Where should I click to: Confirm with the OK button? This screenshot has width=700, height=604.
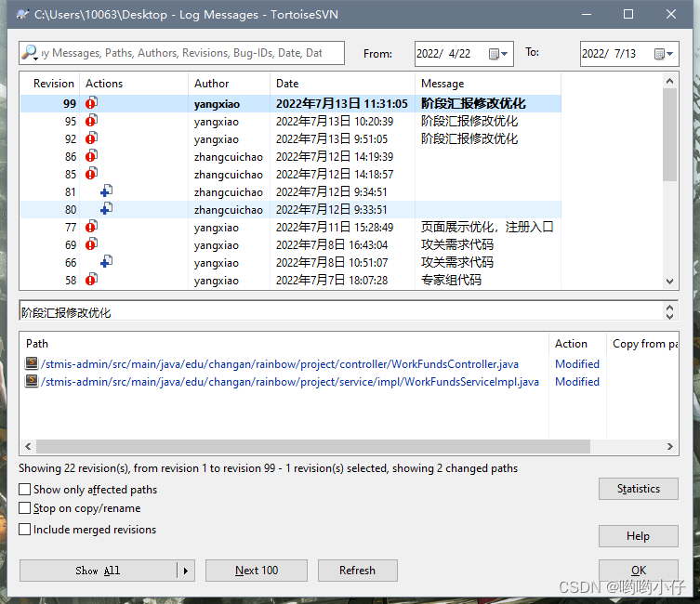639,571
